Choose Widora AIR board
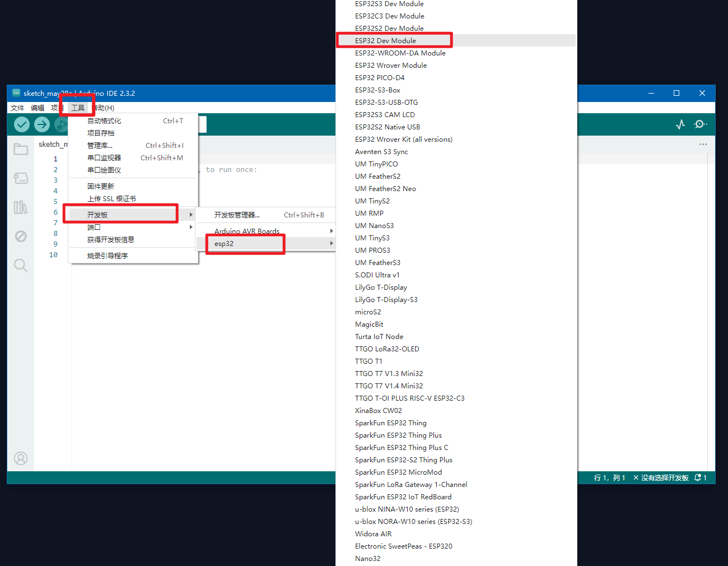Viewport: 728px width, 566px height. pyautogui.click(x=456, y=533)
